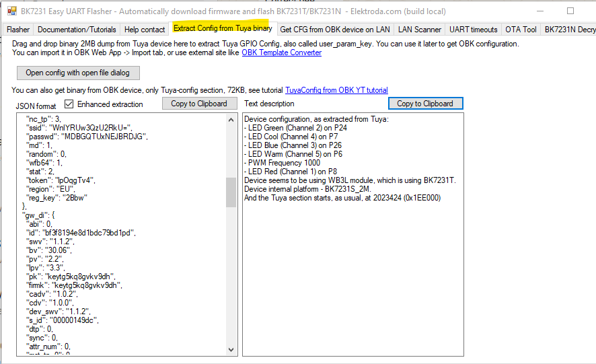
Task: Click the "reg_key": "2Bbw" line
Action: coord(57,198)
